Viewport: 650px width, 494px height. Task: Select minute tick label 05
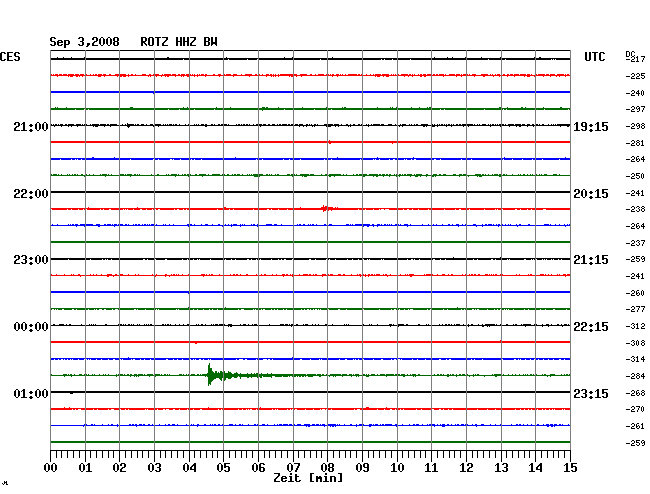point(223,468)
